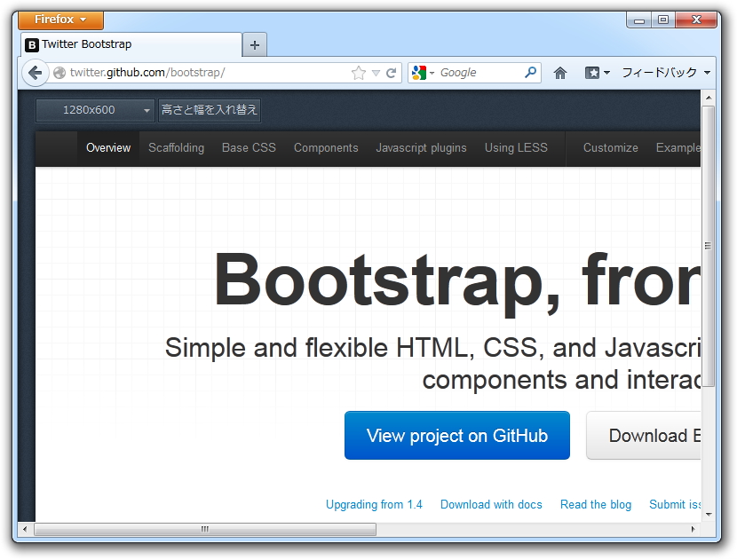Screen dimensions: 737x560
Task: Open the URL history dropdown arrow
Action: (376, 73)
